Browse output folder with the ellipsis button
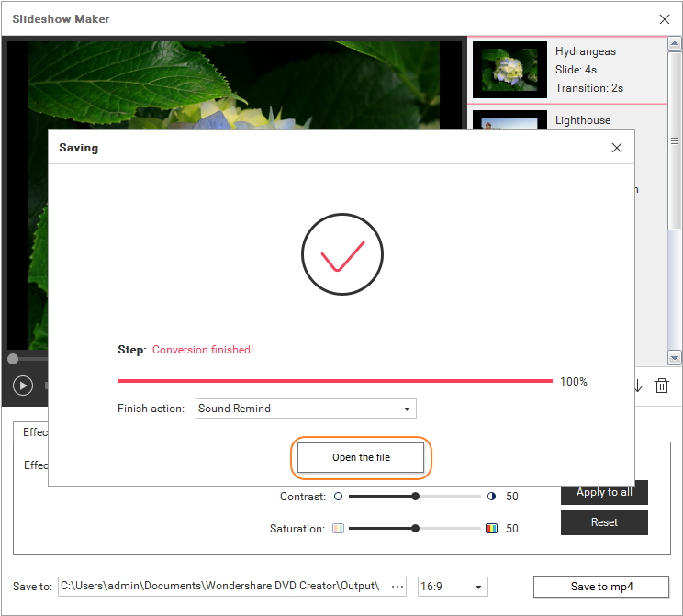This screenshot has width=683, height=616. coord(397,586)
